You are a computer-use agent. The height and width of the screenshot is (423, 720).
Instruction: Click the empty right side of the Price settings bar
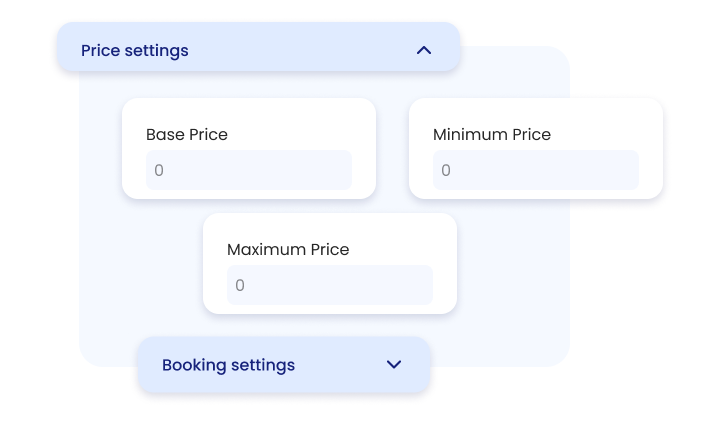coord(330,50)
